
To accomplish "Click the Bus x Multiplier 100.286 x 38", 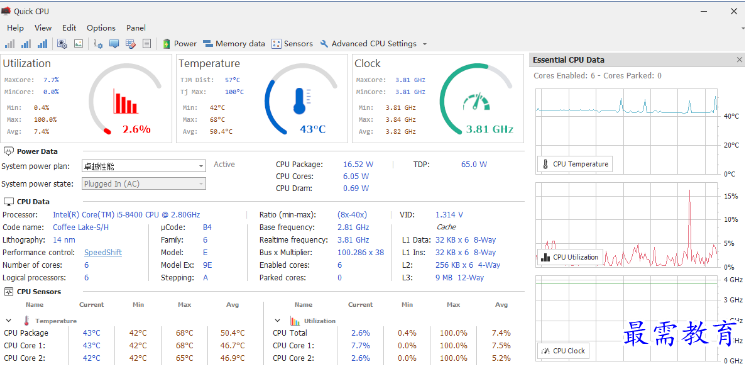I will coord(361,252).
